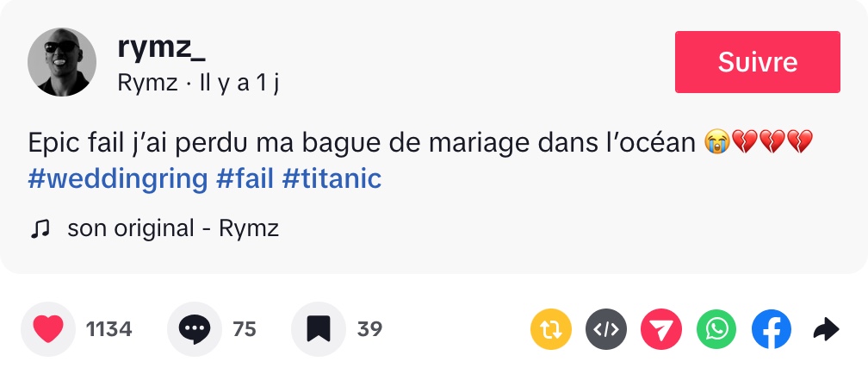This screenshot has height=374, width=868.
Task: Open the "son original - Rymz" sound link
Action: click(x=173, y=228)
